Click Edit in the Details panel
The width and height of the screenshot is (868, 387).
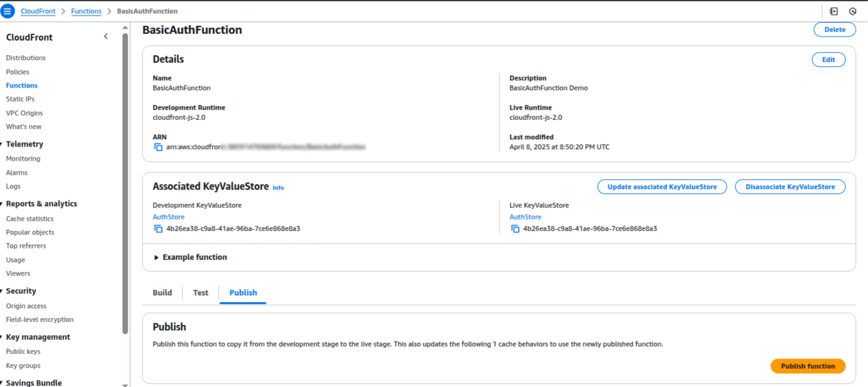828,60
